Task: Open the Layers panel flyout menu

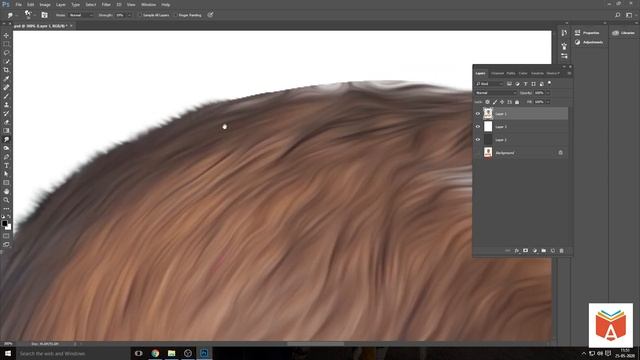Action: click(x=569, y=73)
